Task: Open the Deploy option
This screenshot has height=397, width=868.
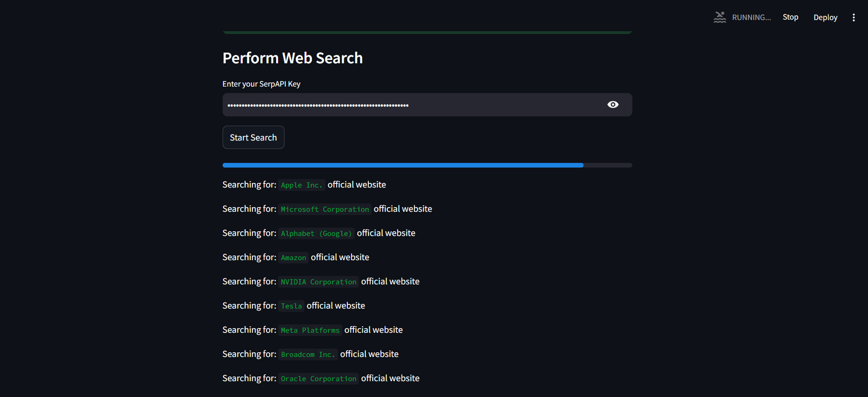Action: point(825,17)
